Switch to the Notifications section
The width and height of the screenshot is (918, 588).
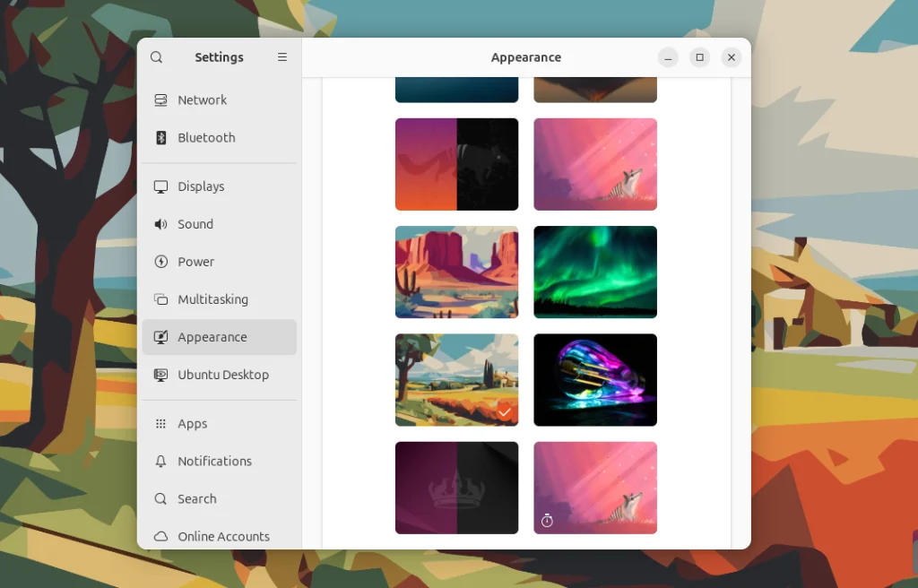[162, 461]
